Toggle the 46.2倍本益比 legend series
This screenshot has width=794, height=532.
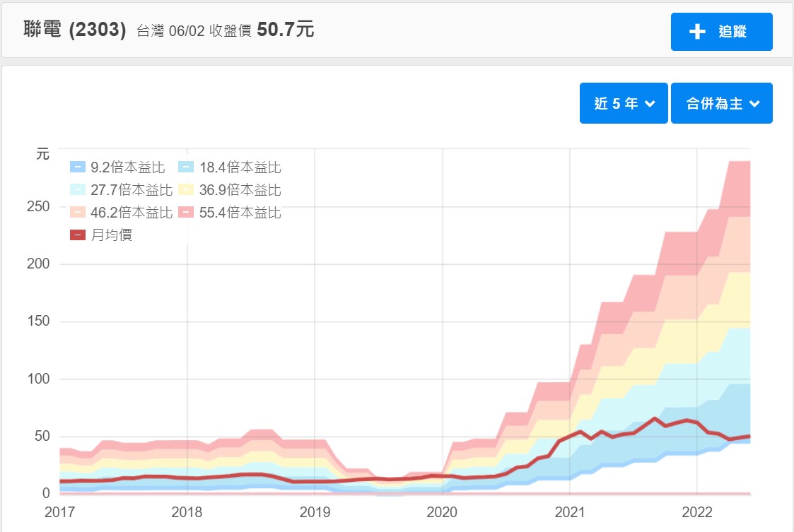coord(121,213)
